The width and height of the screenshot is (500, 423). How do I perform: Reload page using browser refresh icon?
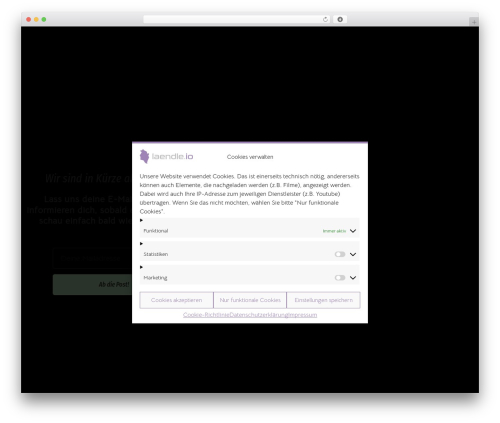click(x=325, y=19)
